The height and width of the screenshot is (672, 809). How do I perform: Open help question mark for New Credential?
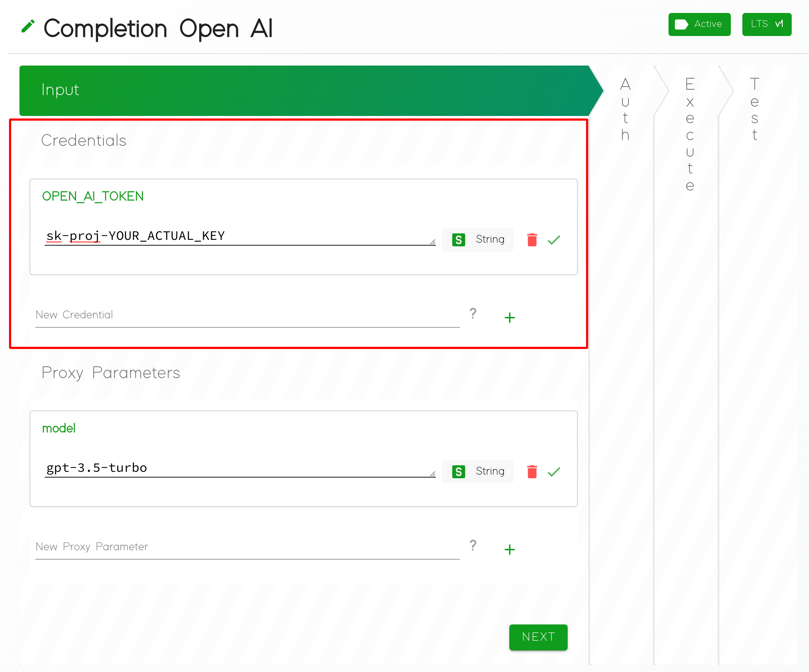[473, 313]
